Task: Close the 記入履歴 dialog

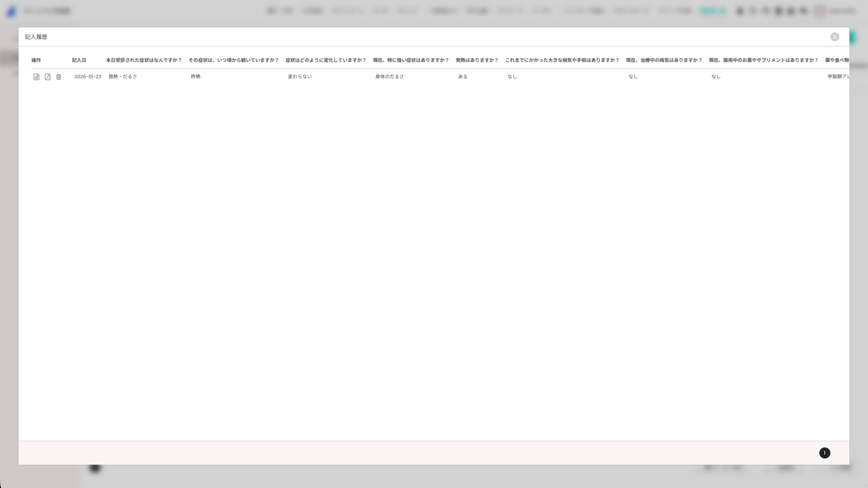Action: (835, 37)
